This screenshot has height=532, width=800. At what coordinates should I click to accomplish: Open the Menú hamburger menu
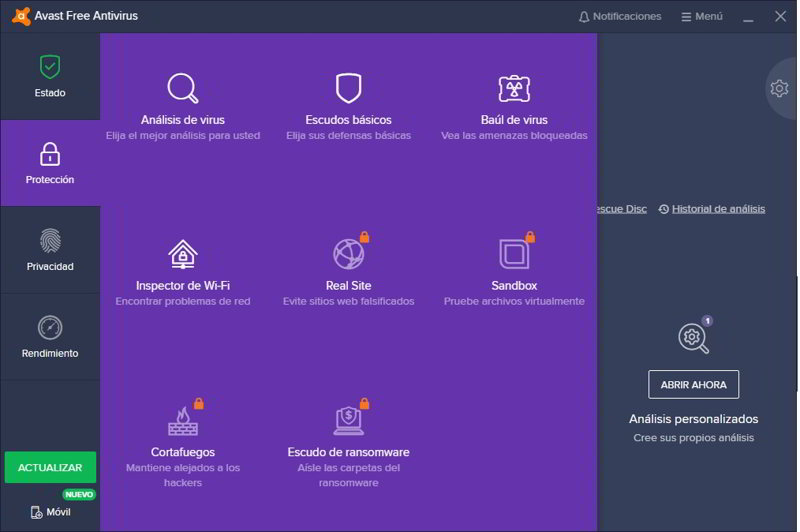pyautogui.click(x=702, y=16)
